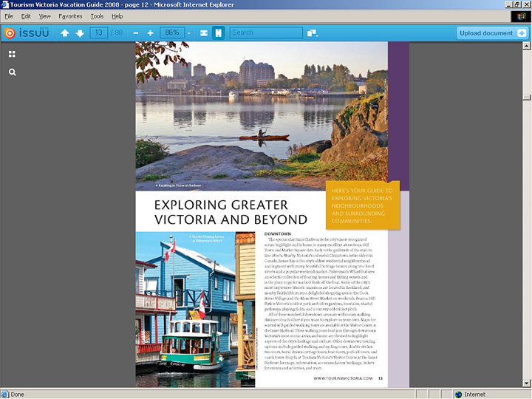Open the Edit menu
Viewport: 532px width, 399px height.
coord(26,16)
